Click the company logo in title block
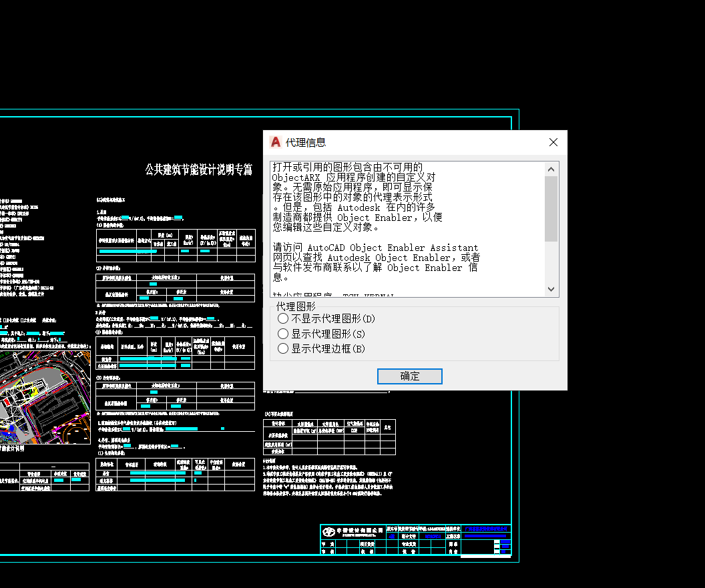Screen dimensions: 705x588 pyautogui.click(x=328, y=532)
